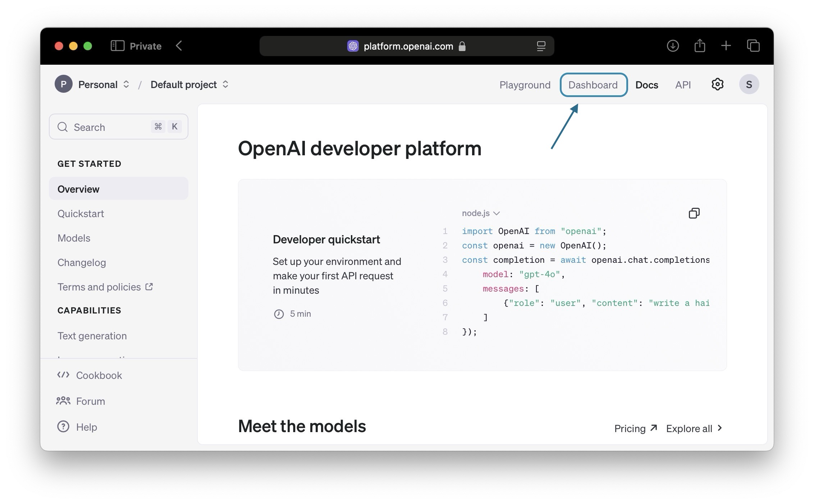The height and width of the screenshot is (504, 814).
Task: Open a new tab with plus icon
Action: 726,46
